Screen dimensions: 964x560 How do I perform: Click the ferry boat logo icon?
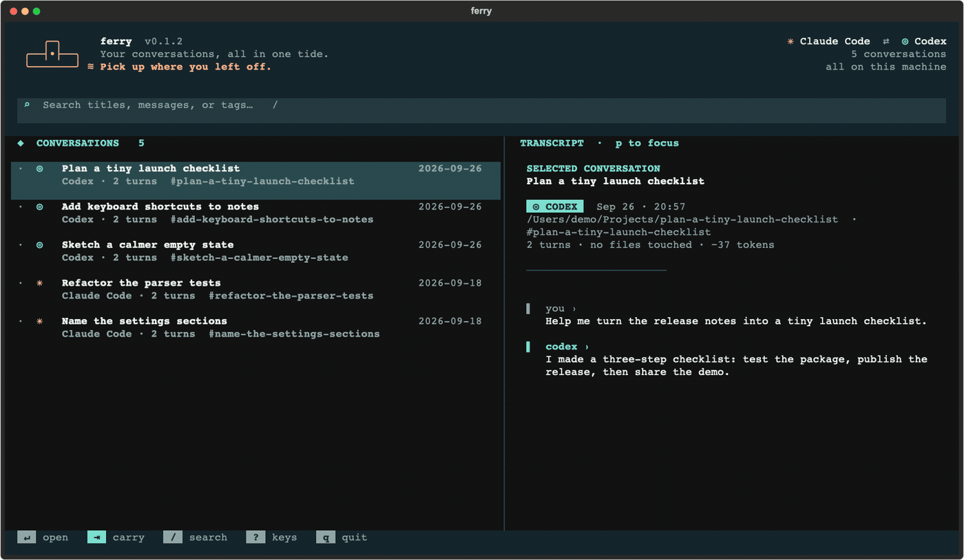click(52, 54)
